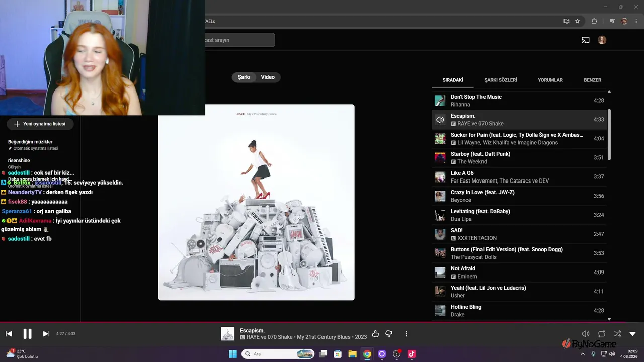Play SAD! by XXXTENTACION
Image resolution: width=644 pixels, height=362 pixels.
[519, 234]
